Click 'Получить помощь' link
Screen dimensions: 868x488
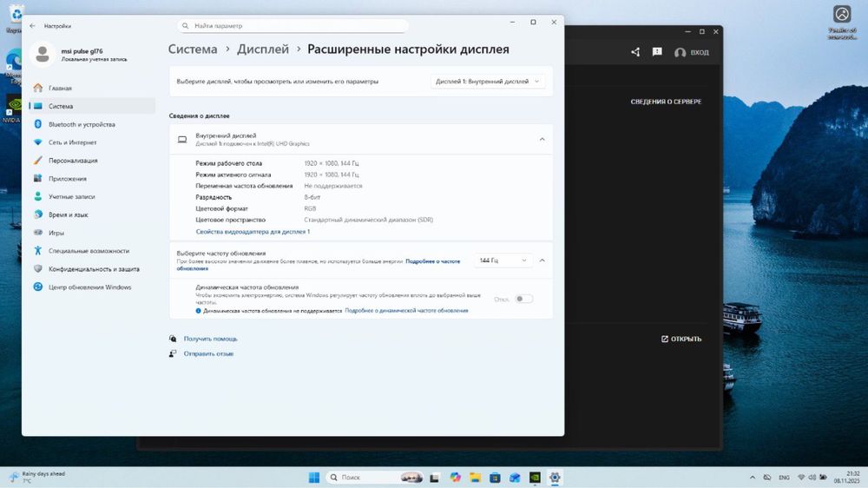click(210, 339)
